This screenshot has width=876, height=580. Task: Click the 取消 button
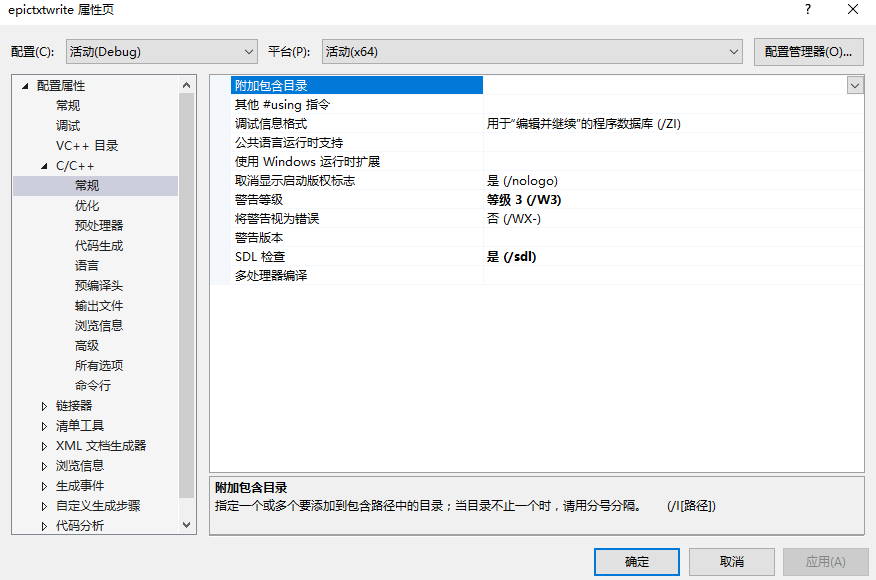pos(731,561)
